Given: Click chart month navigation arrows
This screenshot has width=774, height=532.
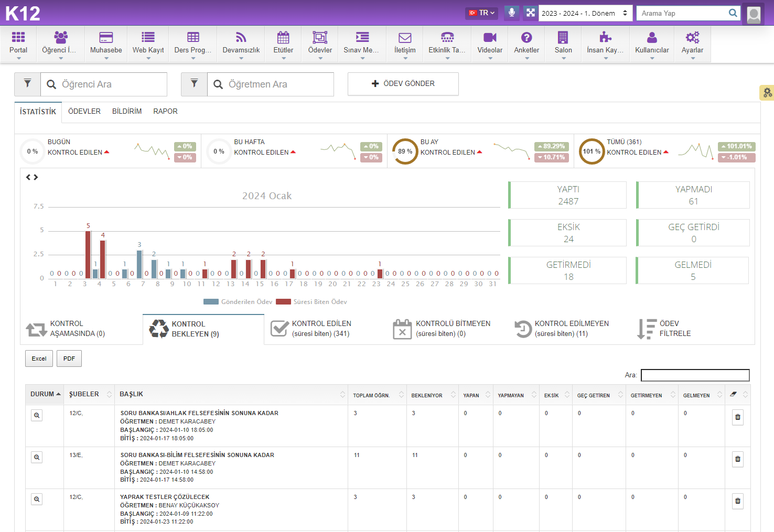Looking at the screenshot, I should pos(32,177).
